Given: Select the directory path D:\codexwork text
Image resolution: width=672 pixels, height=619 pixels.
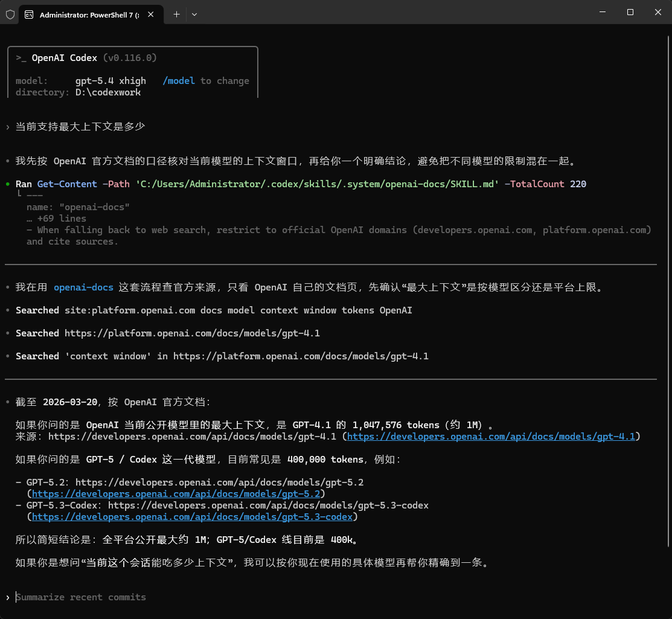Looking at the screenshot, I should click(108, 92).
